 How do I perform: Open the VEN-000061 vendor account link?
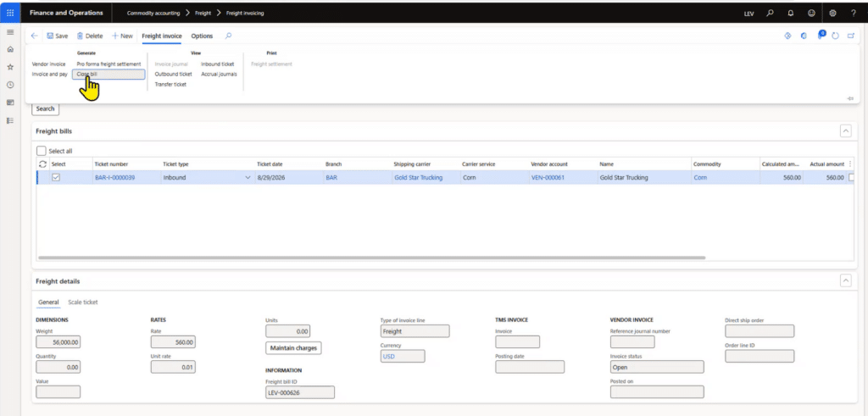[548, 178]
